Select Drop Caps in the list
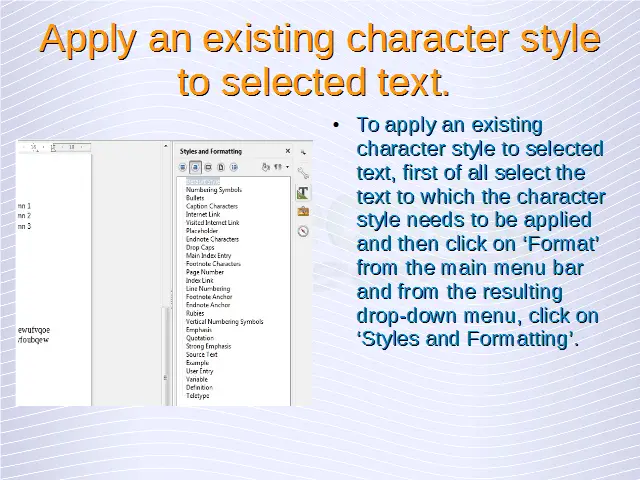The height and width of the screenshot is (480, 640). click(200, 247)
